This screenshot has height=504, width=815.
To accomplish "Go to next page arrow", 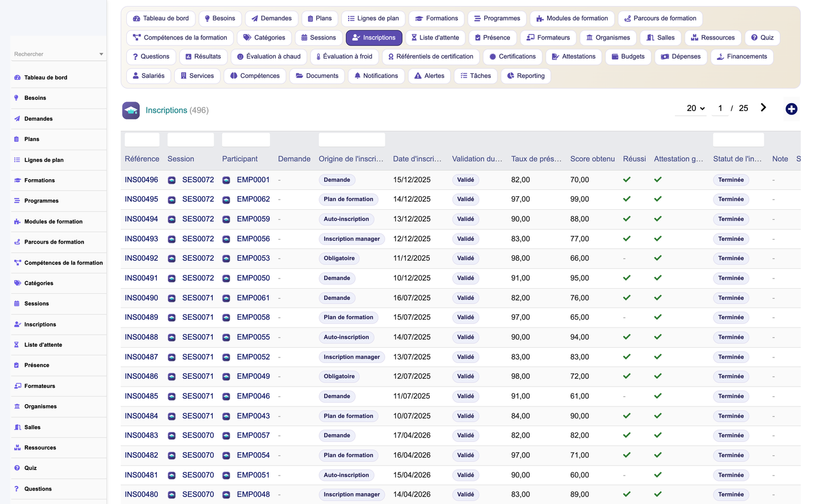I will click(x=763, y=108).
